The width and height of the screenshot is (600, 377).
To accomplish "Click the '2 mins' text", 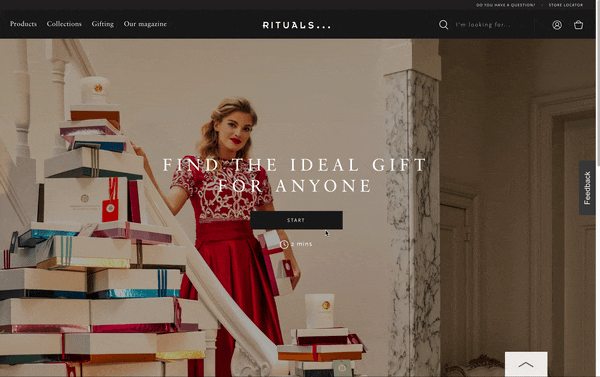I will (x=302, y=244).
